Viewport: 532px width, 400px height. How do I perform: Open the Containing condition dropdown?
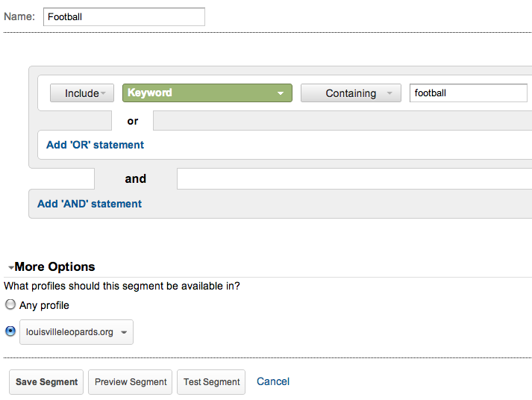click(351, 93)
